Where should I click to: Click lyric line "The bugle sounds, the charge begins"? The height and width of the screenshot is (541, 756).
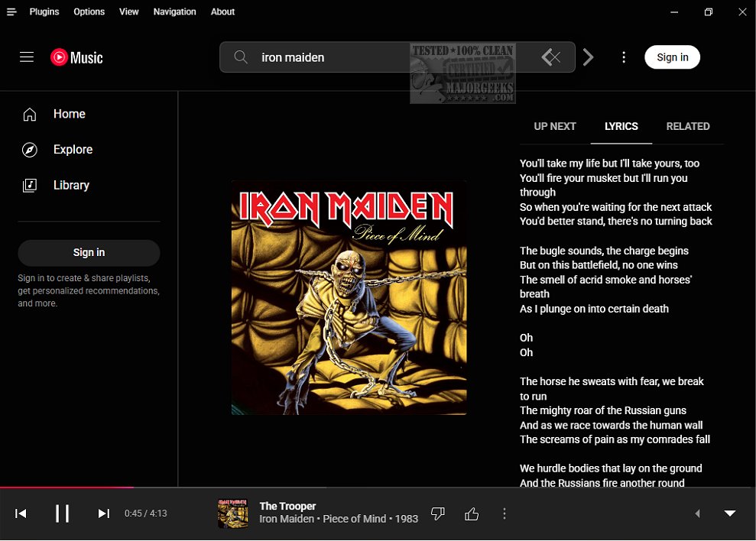(x=604, y=251)
